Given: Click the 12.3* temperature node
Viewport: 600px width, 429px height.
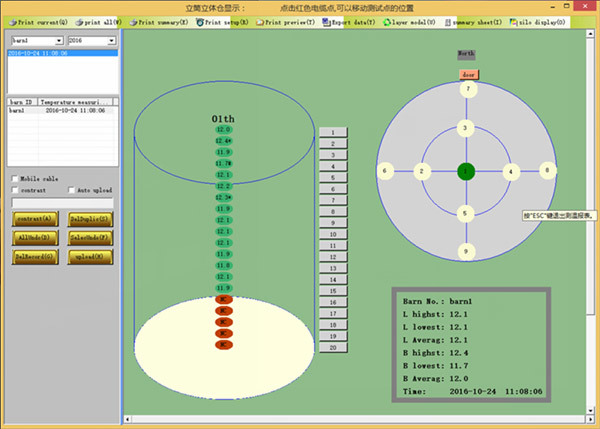Looking at the screenshot, I should click(223, 197).
